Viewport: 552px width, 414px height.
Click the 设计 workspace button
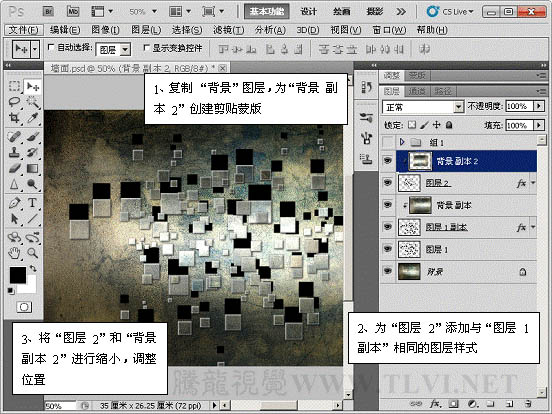click(x=308, y=12)
